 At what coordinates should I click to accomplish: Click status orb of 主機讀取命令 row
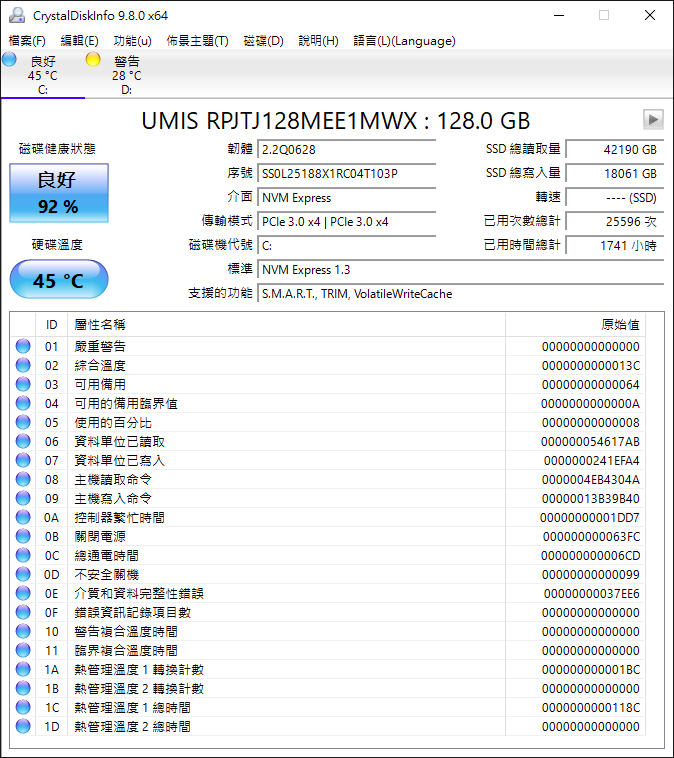(x=23, y=479)
